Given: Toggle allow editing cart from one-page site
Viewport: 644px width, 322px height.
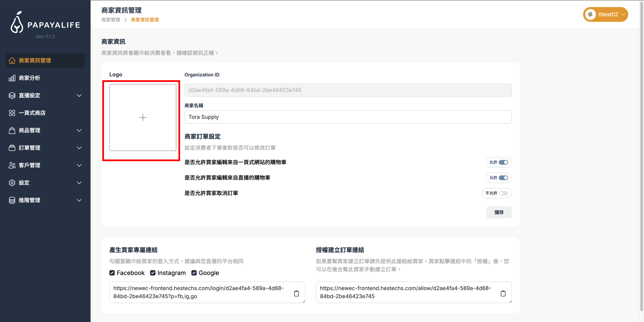Looking at the screenshot, I should (503, 163).
